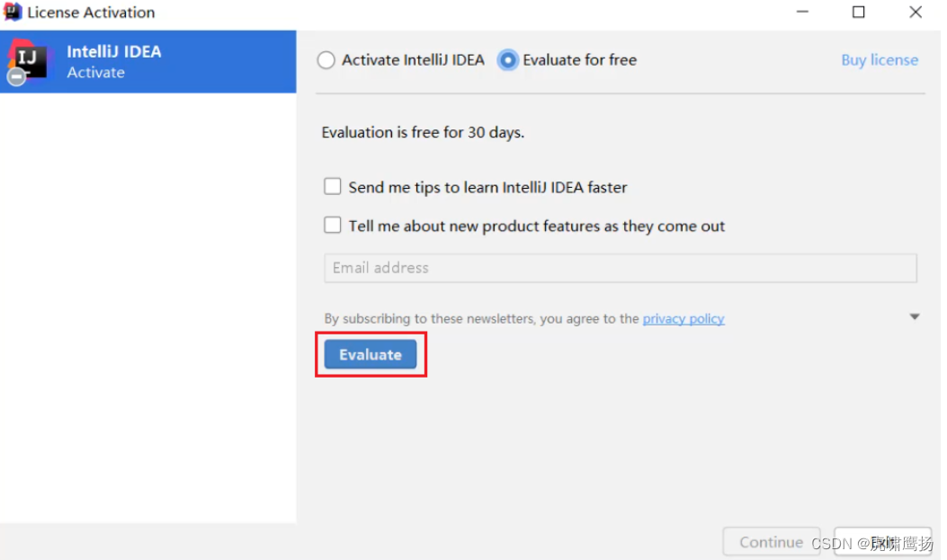Check Tell me about new product features
Viewport: 947px width, 560px height.
(x=332, y=225)
